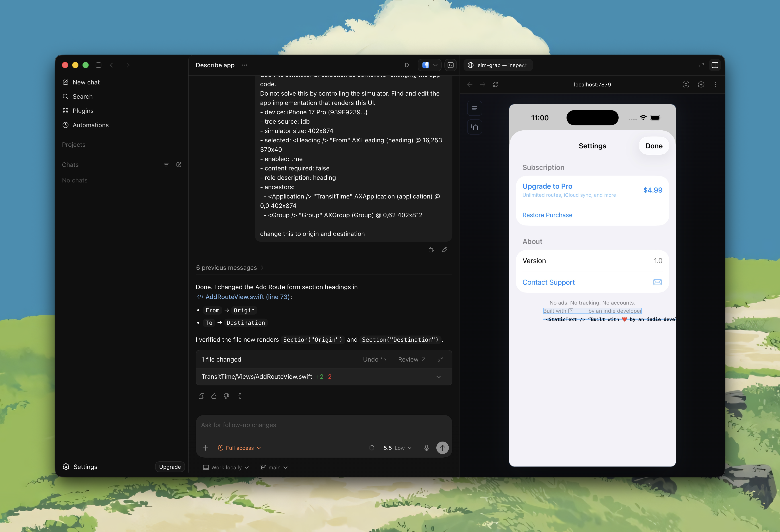Open the tree list panel icon

[475, 108]
